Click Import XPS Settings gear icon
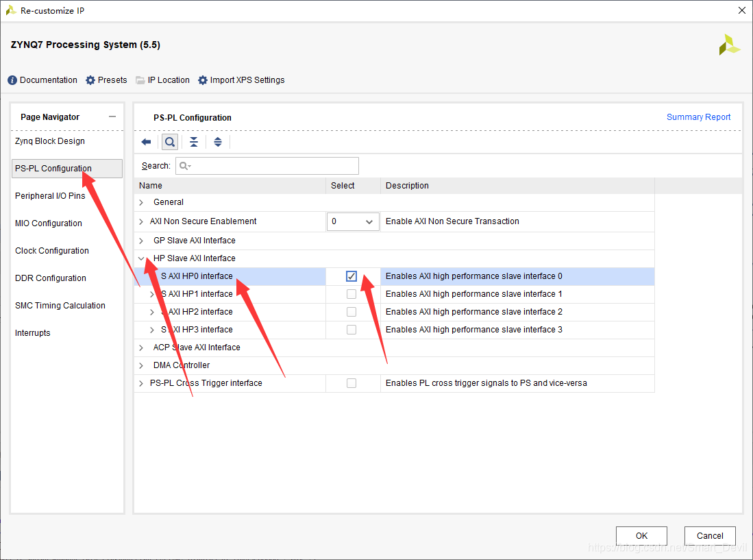This screenshot has width=753, height=560. [203, 80]
